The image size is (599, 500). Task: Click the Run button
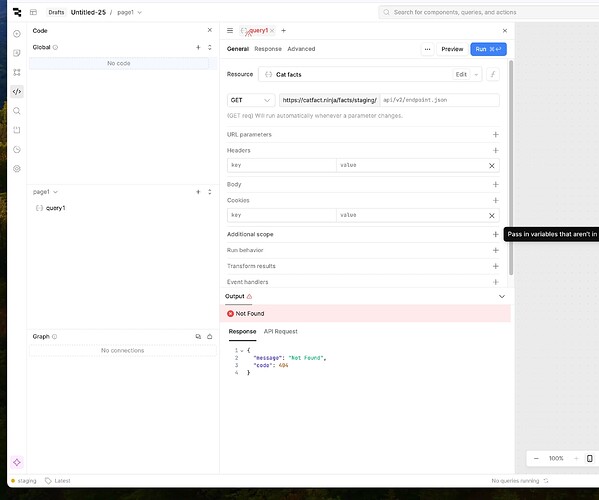pyautogui.click(x=488, y=49)
